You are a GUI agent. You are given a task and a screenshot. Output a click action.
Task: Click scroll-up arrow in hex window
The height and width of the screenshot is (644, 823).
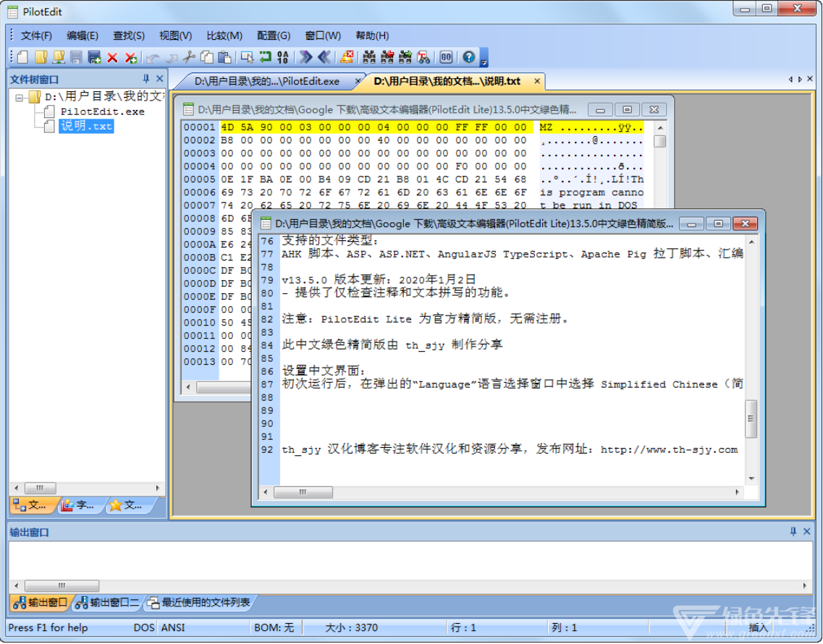659,128
